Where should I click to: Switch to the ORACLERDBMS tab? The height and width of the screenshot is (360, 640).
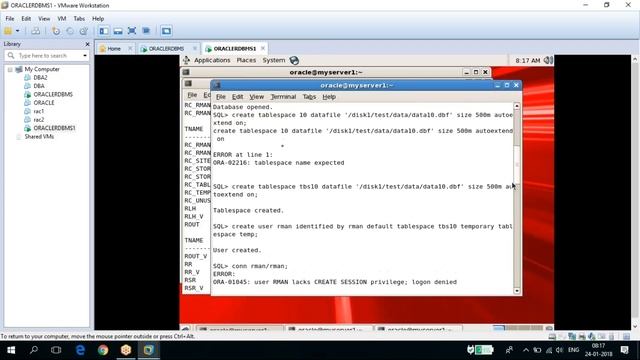click(x=166, y=49)
